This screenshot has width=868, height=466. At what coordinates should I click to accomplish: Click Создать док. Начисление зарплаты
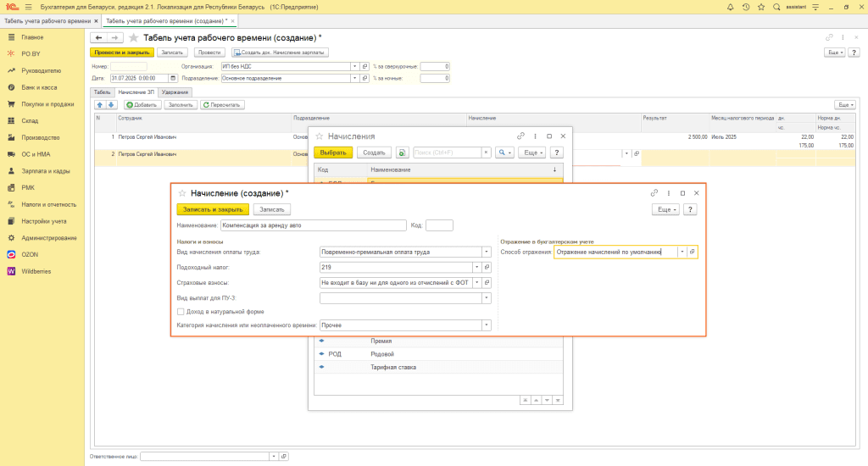[x=280, y=53]
